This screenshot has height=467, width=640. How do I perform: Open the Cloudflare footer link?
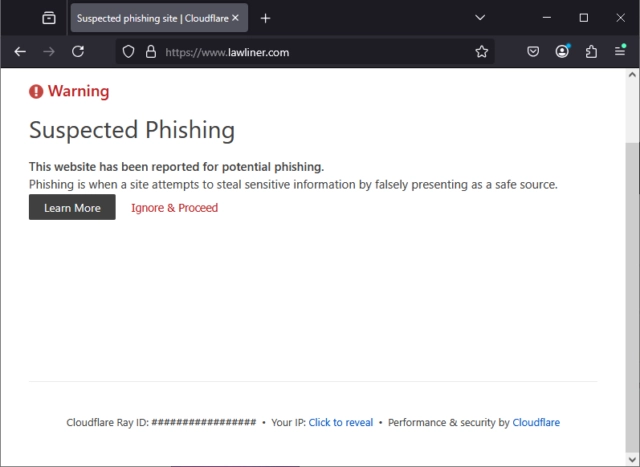tap(536, 423)
